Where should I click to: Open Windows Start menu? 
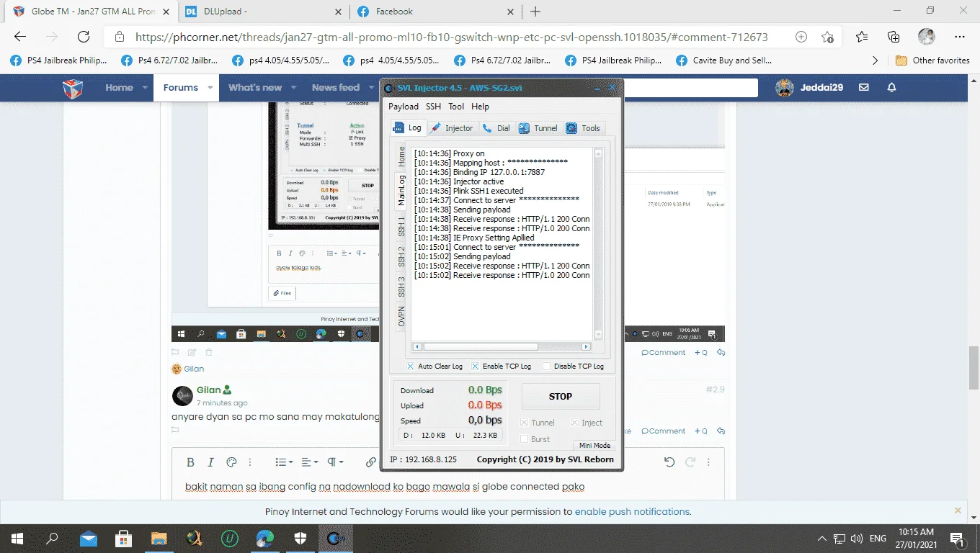click(17, 538)
